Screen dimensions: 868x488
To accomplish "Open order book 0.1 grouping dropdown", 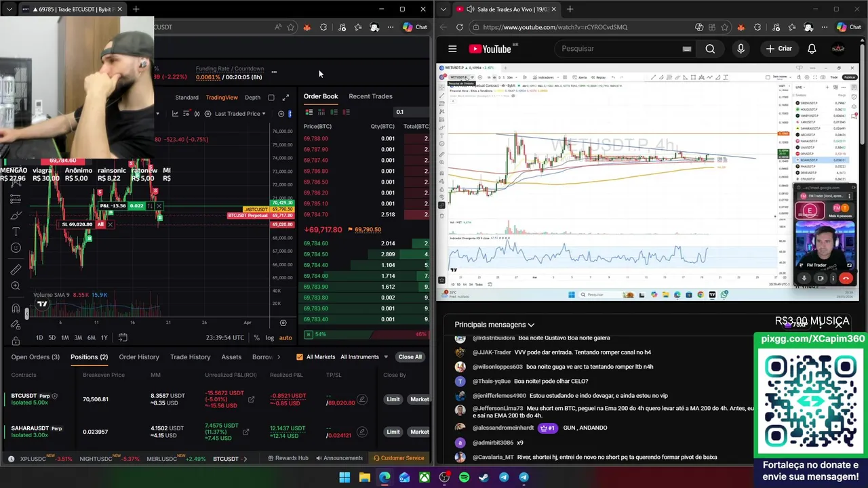I will click(x=410, y=112).
